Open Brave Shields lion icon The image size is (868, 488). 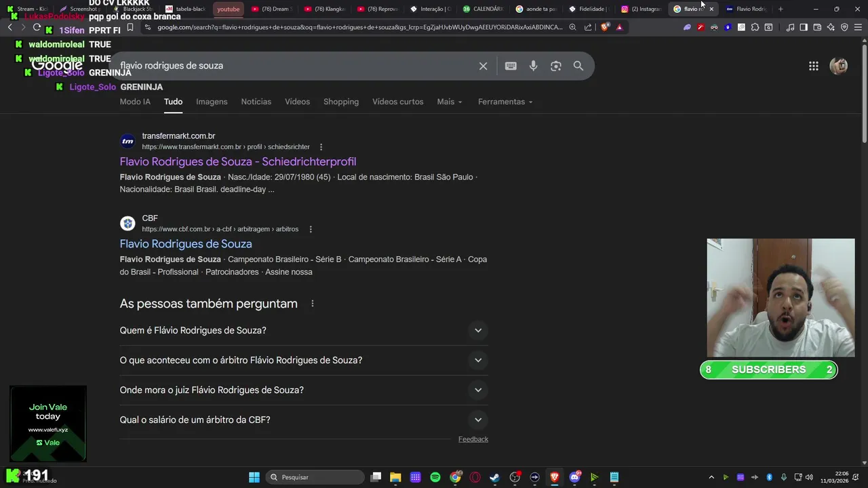(605, 27)
